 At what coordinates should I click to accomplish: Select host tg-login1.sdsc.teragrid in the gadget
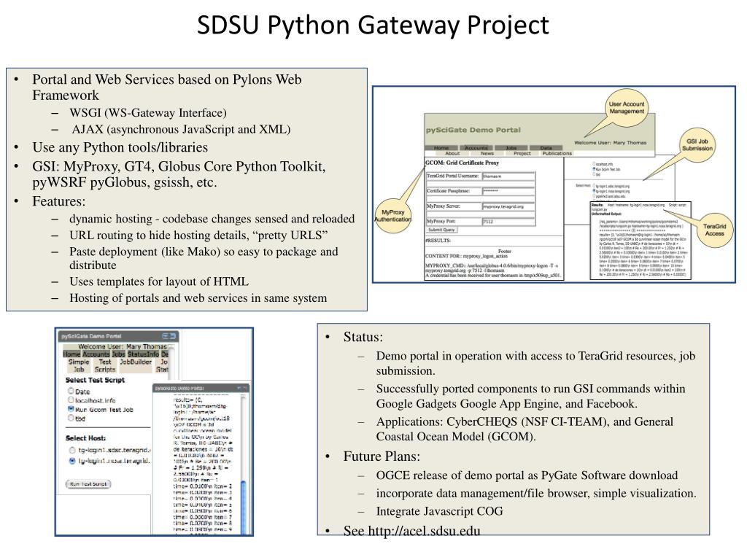(x=72, y=450)
